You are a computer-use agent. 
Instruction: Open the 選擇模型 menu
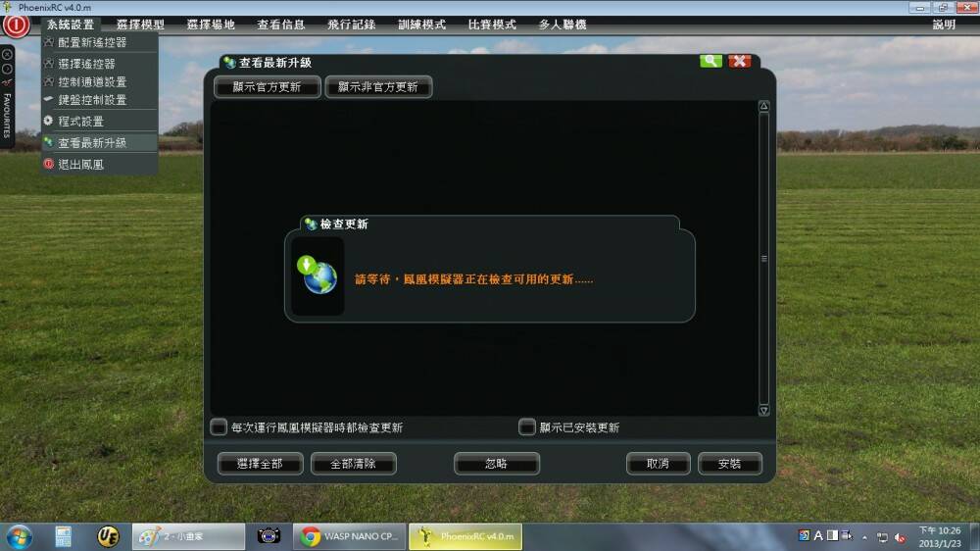140,25
